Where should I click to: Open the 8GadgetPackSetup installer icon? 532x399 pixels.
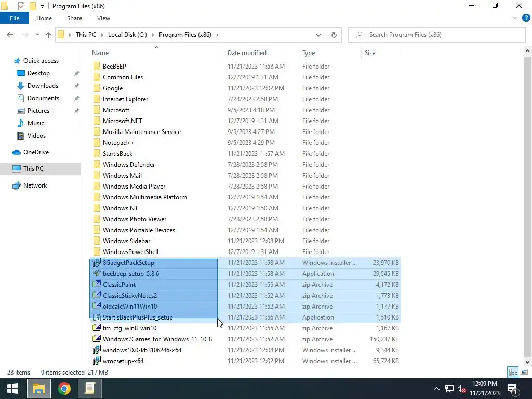(97, 262)
